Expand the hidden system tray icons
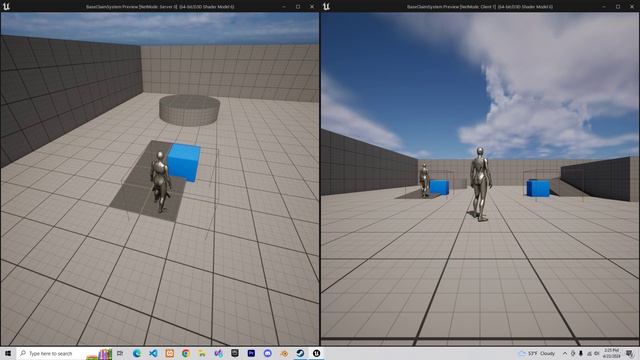This screenshot has height=360, width=640. pos(565,353)
